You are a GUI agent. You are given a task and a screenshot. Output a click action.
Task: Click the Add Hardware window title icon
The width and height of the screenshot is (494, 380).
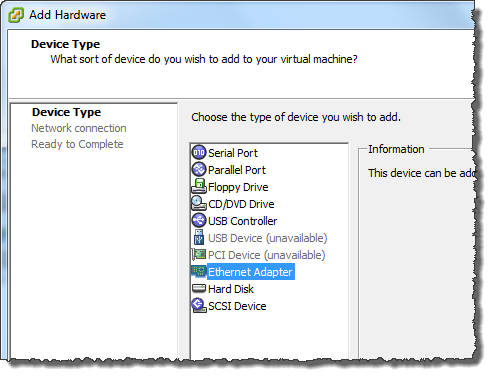coord(16,15)
